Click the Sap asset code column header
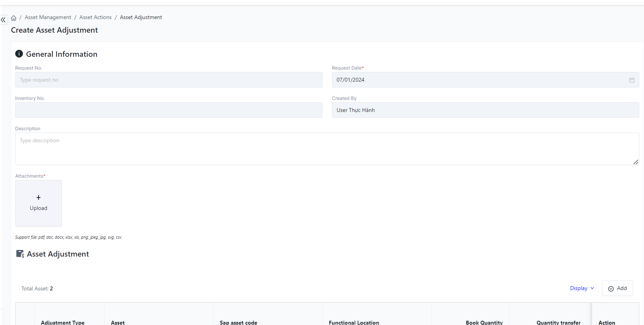Viewport: 644px width, 325px height. 239,322
